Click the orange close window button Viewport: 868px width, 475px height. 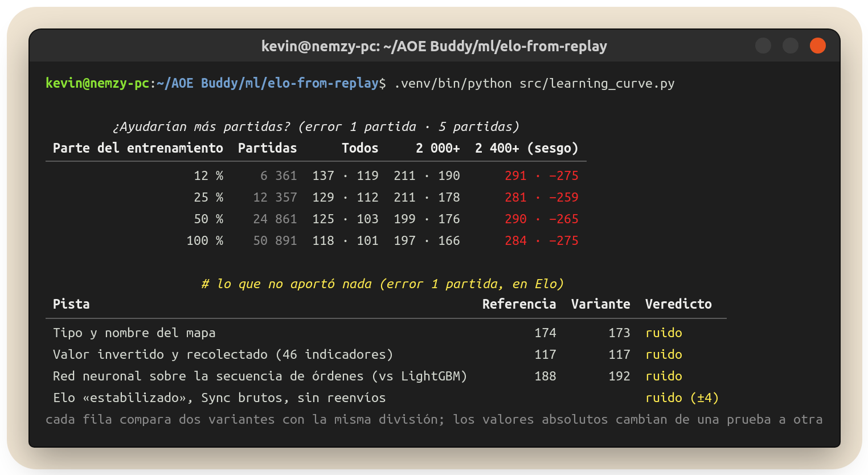[818, 46]
